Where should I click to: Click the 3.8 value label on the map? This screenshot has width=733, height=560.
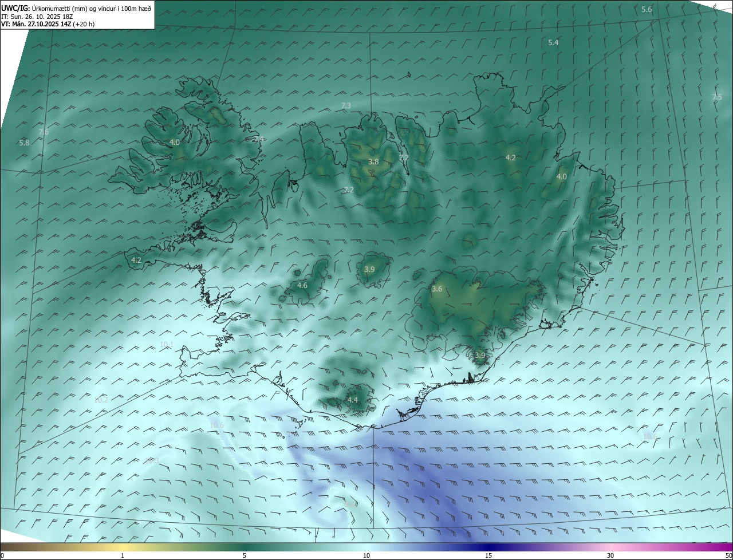(373, 162)
